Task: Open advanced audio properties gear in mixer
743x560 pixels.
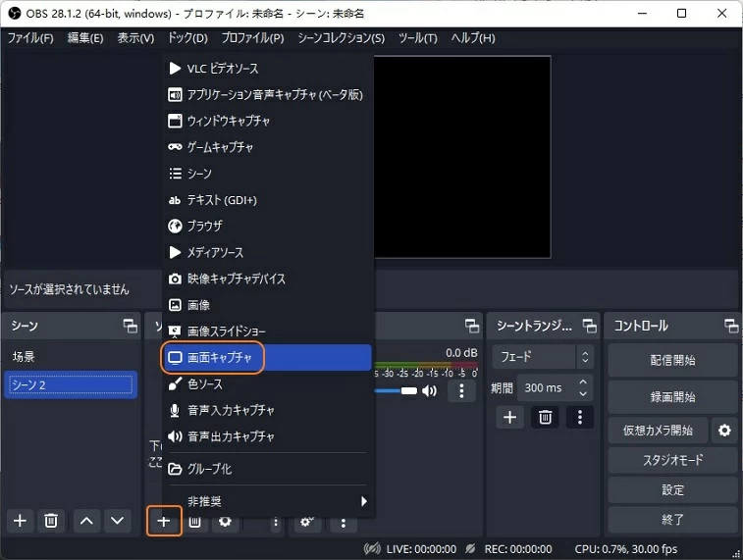Action: [x=307, y=522]
